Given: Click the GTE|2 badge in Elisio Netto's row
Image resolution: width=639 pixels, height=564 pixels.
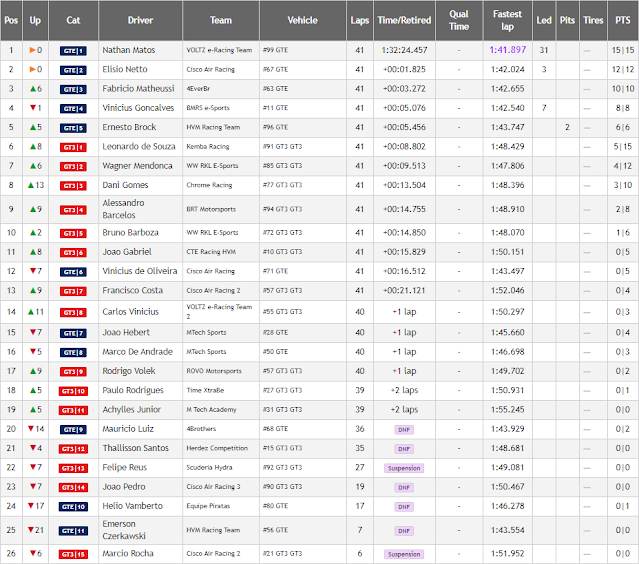Looking at the screenshot, I should pos(73,70).
